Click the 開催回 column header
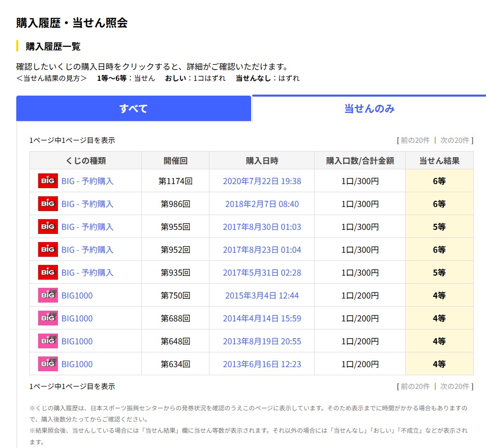 pyautogui.click(x=175, y=161)
